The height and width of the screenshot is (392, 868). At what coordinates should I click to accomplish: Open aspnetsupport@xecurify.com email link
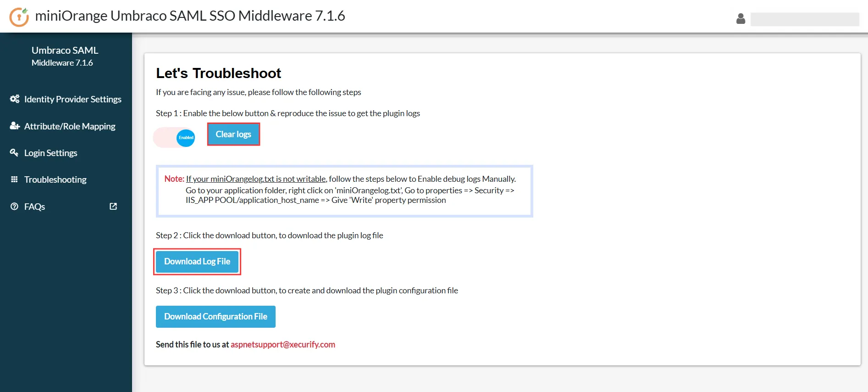click(x=283, y=344)
